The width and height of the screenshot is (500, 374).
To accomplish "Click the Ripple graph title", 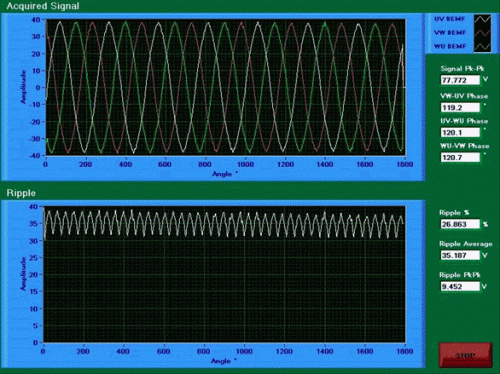I will (x=21, y=193).
